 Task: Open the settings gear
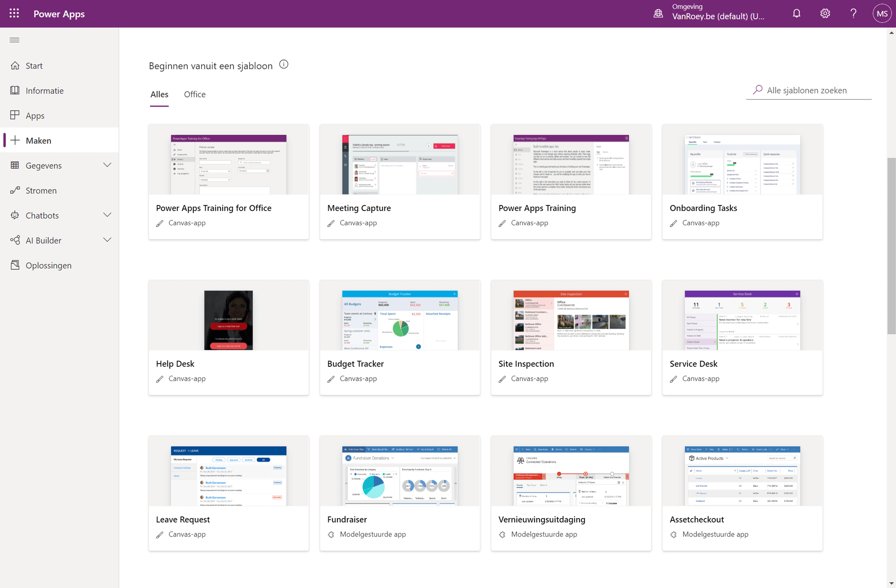(x=825, y=13)
